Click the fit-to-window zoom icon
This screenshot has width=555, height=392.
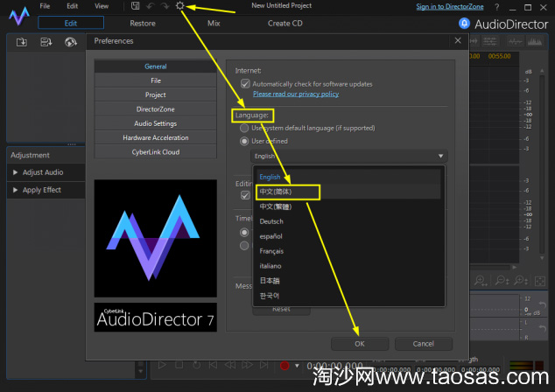(x=540, y=281)
